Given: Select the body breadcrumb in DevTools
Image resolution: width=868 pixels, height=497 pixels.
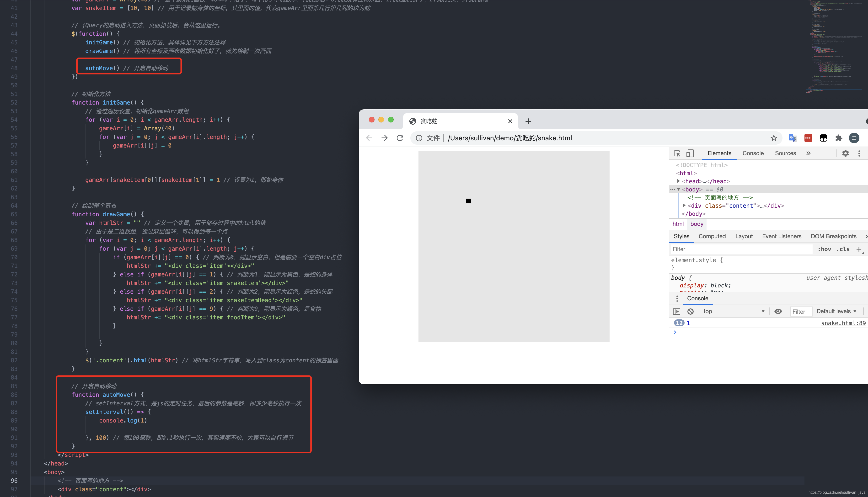Looking at the screenshot, I should [x=697, y=224].
